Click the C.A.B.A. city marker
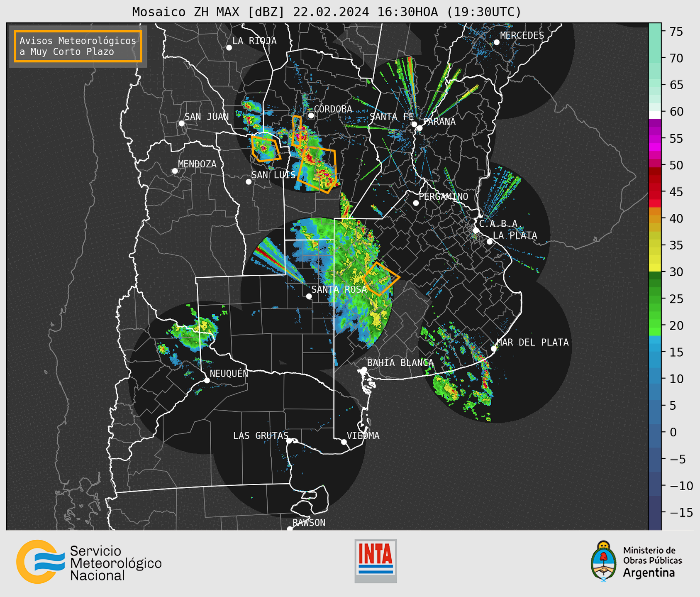 [476, 230]
